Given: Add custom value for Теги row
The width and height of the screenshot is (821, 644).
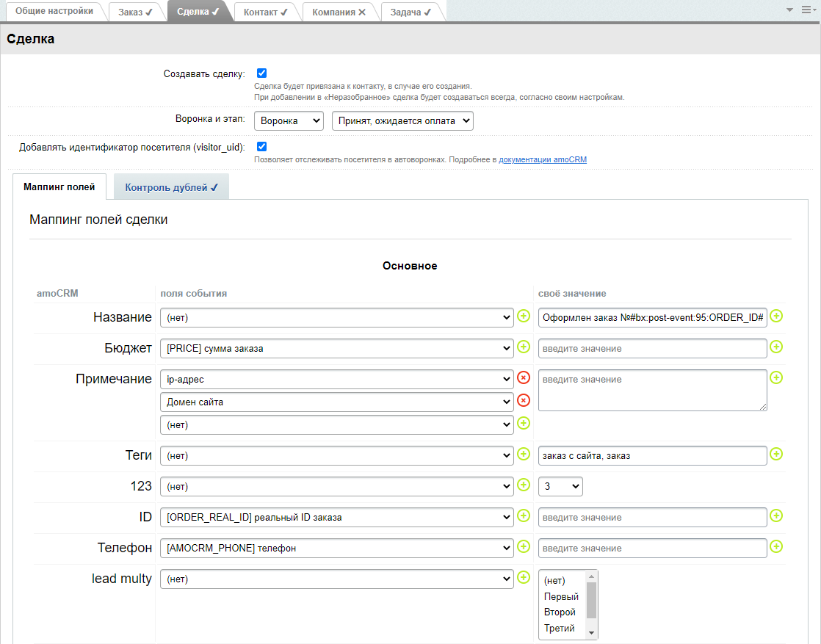Looking at the screenshot, I should 776,455.
